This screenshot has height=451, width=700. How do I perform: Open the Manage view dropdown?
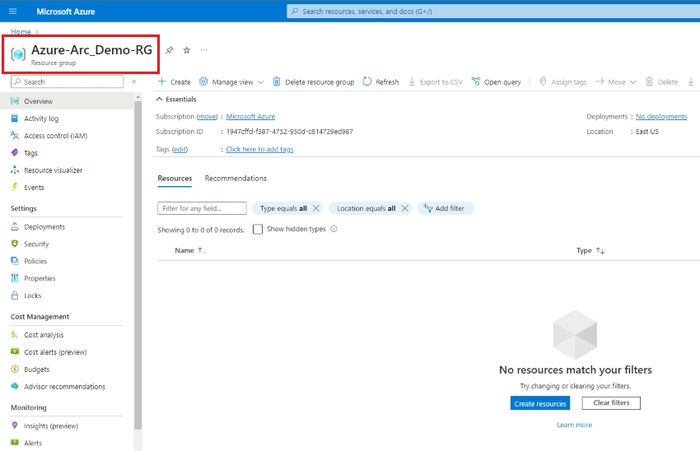(x=231, y=82)
